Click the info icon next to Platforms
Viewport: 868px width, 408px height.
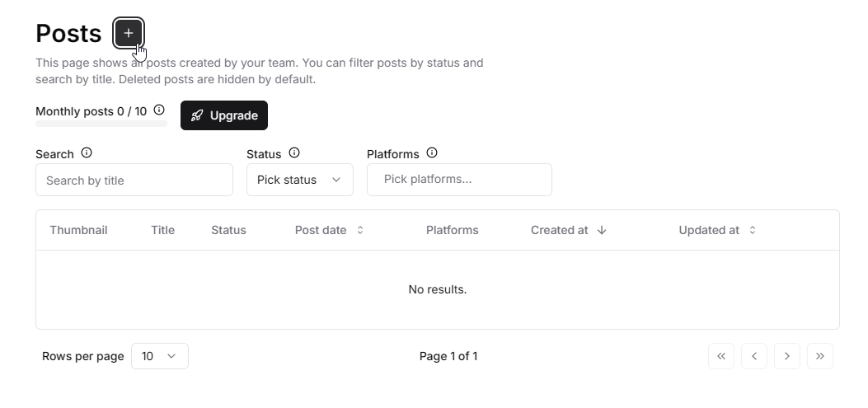(432, 152)
